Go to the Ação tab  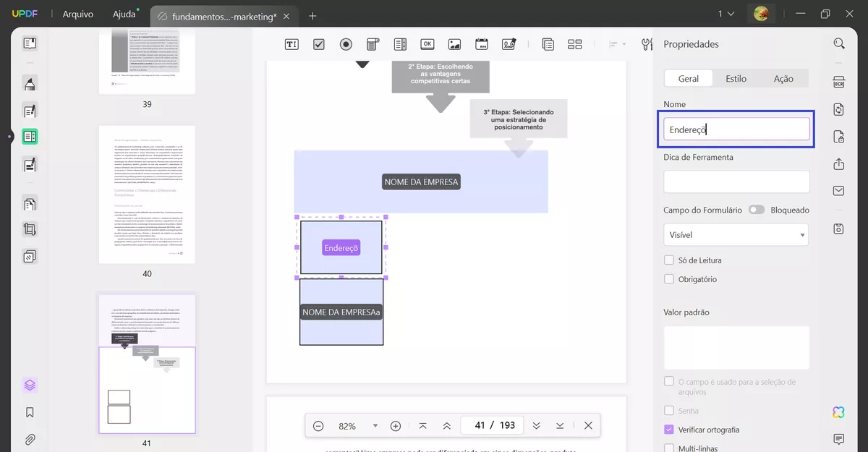click(783, 79)
